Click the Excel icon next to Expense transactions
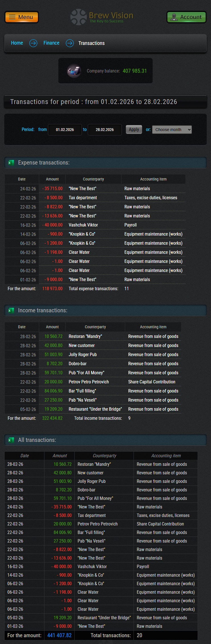211x644 pixels. 11,163
